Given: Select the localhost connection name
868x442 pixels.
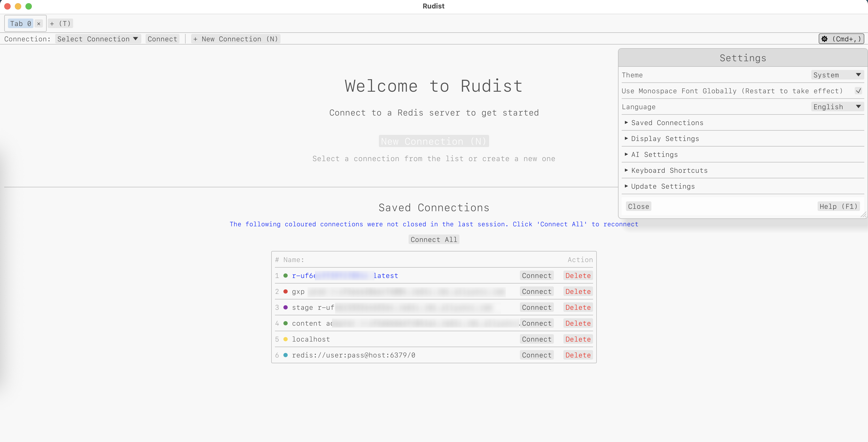Looking at the screenshot, I should [311, 339].
